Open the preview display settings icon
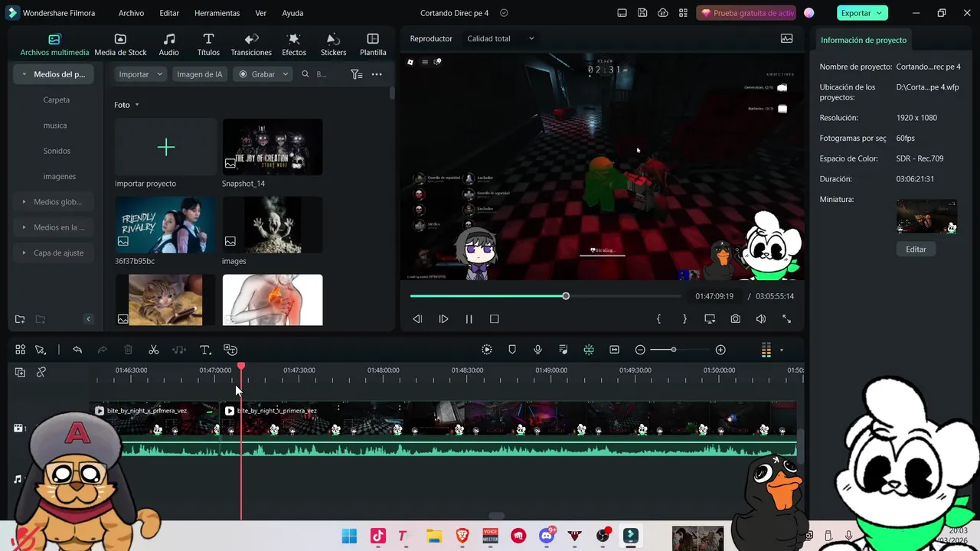This screenshot has width=980, height=551. point(710,319)
